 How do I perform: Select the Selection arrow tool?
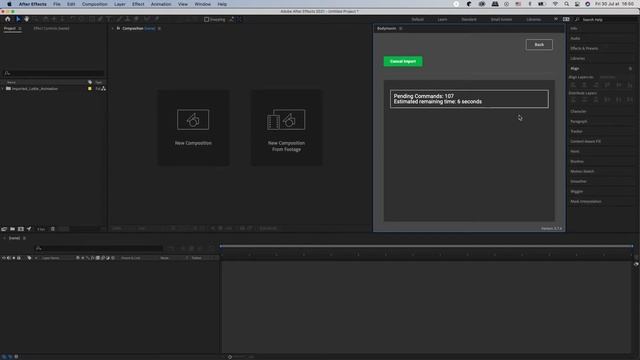point(18,19)
